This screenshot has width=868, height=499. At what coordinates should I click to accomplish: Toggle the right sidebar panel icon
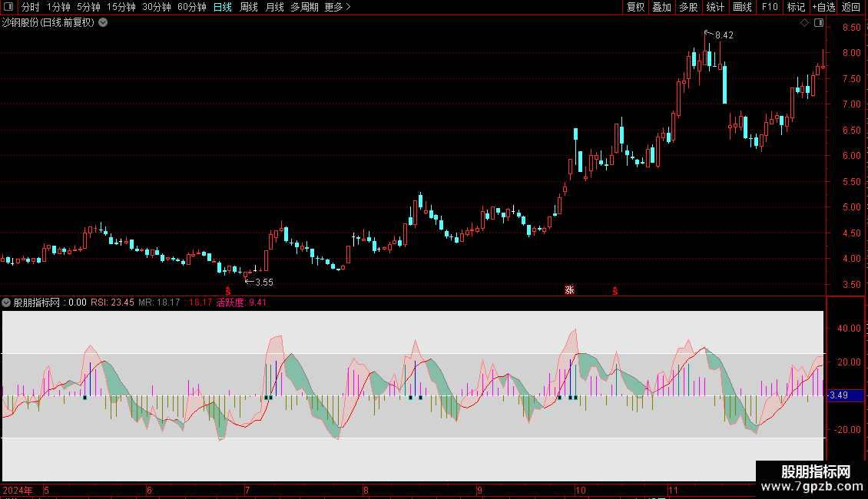point(819,23)
